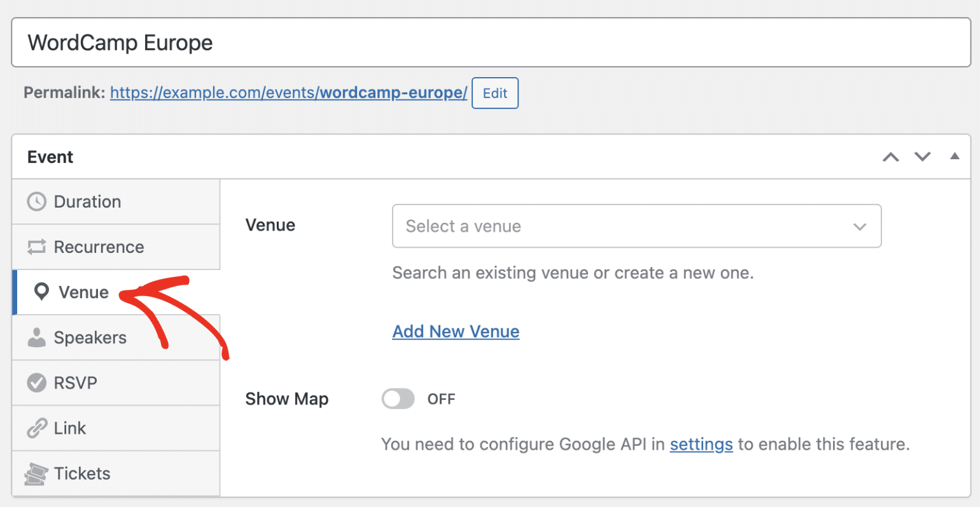The image size is (980, 507).
Task: Toggle the Show Map switch
Action: [398, 399]
